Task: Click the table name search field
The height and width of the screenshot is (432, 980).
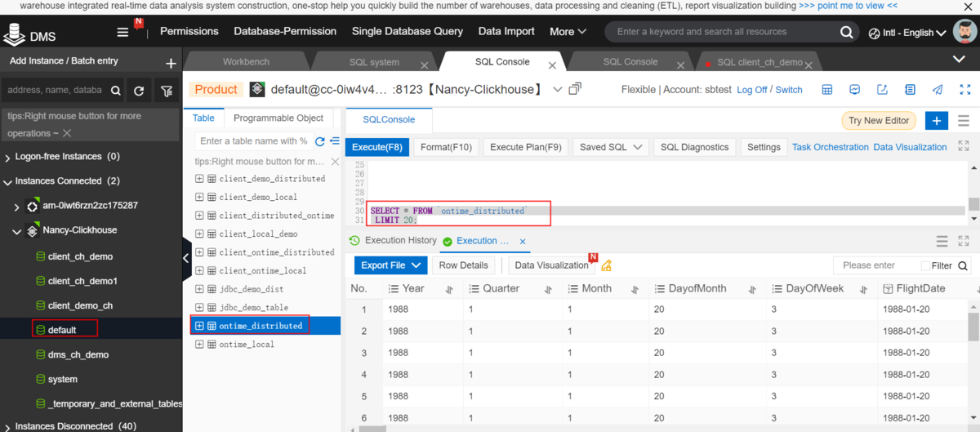Action: pyautogui.click(x=254, y=141)
